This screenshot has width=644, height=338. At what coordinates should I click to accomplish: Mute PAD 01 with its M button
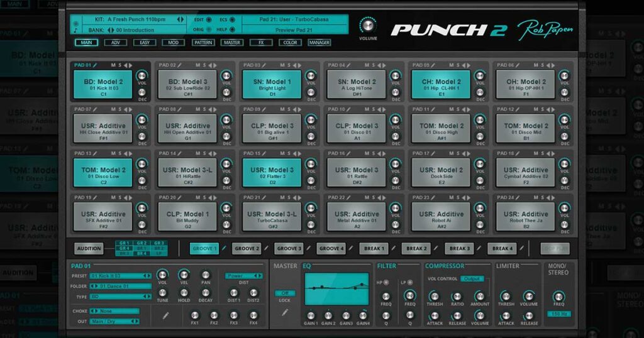click(x=113, y=65)
